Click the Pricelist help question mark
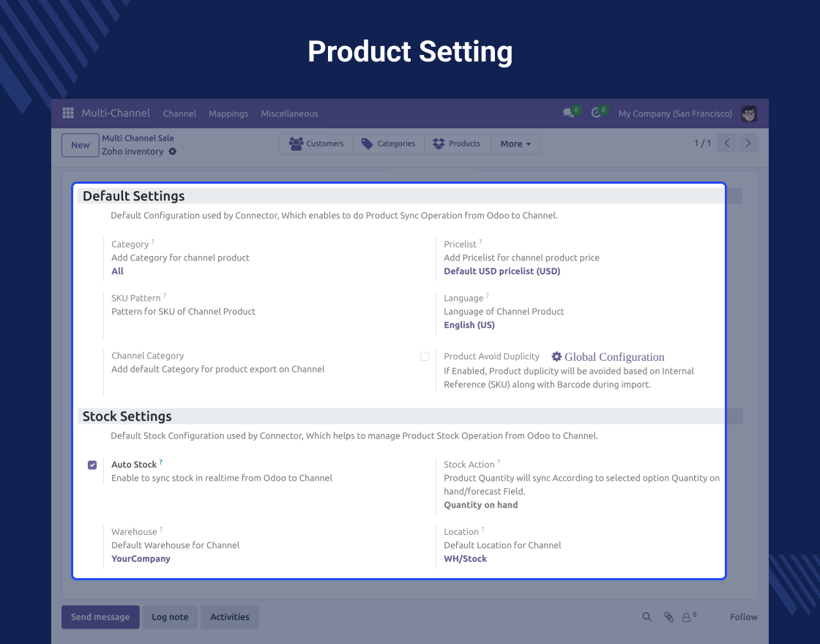This screenshot has height=644, width=820. (480, 241)
